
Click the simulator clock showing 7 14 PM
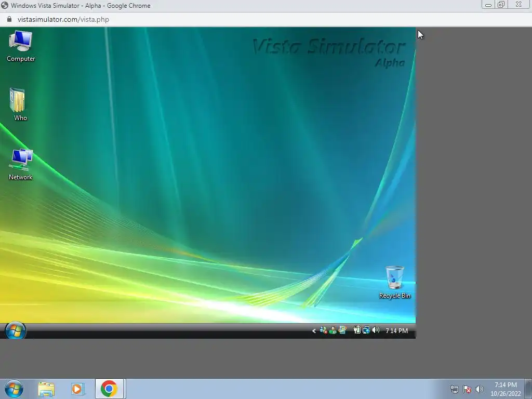click(396, 330)
